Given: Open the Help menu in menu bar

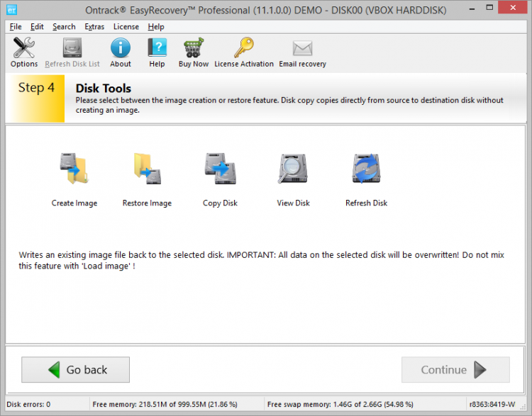Looking at the screenshot, I should tap(156, 27).
